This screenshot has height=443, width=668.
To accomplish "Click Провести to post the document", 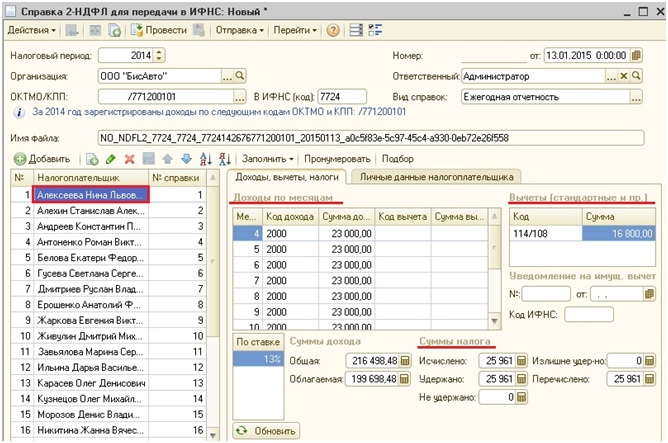I will tap(159, 30).
